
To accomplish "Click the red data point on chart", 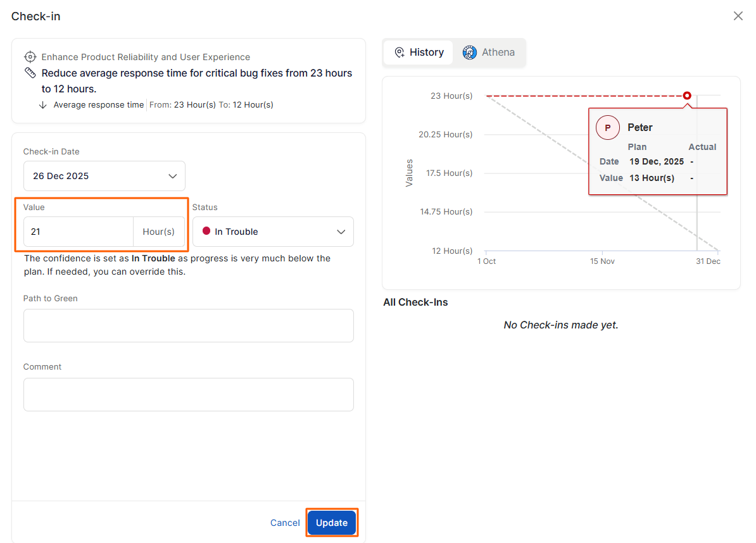I will point(687,96).
